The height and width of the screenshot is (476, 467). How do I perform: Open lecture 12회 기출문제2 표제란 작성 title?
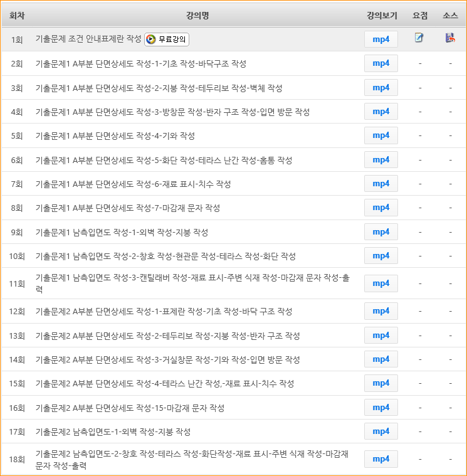click(x=164, y=312)
